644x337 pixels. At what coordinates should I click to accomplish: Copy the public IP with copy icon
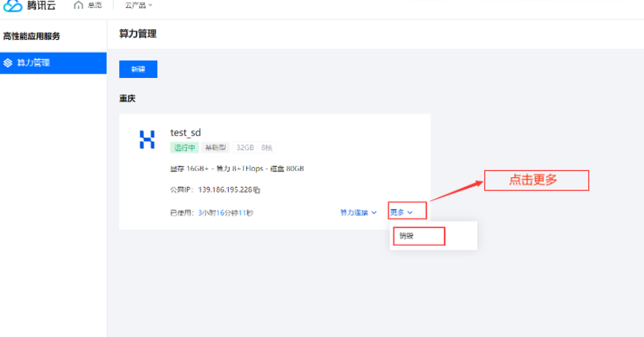257,190
